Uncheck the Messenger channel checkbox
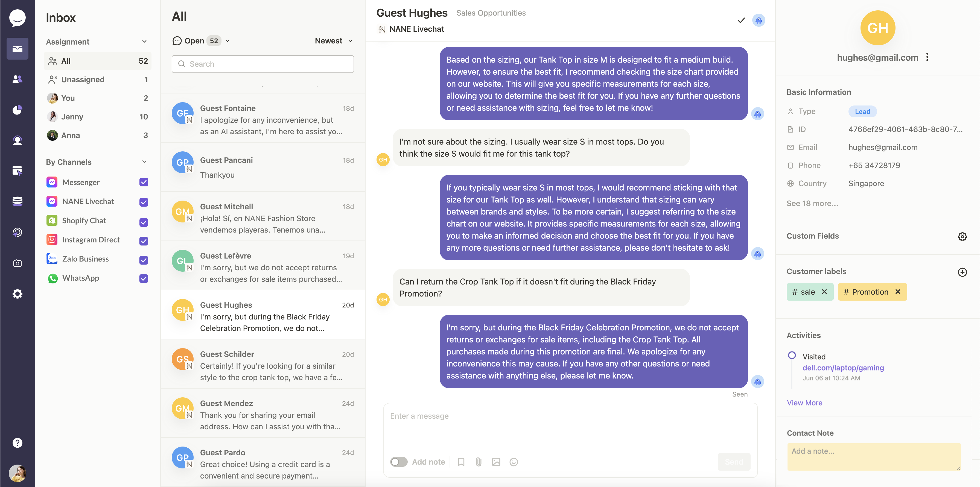The image size is (980, 487). [x=144, y=182]
